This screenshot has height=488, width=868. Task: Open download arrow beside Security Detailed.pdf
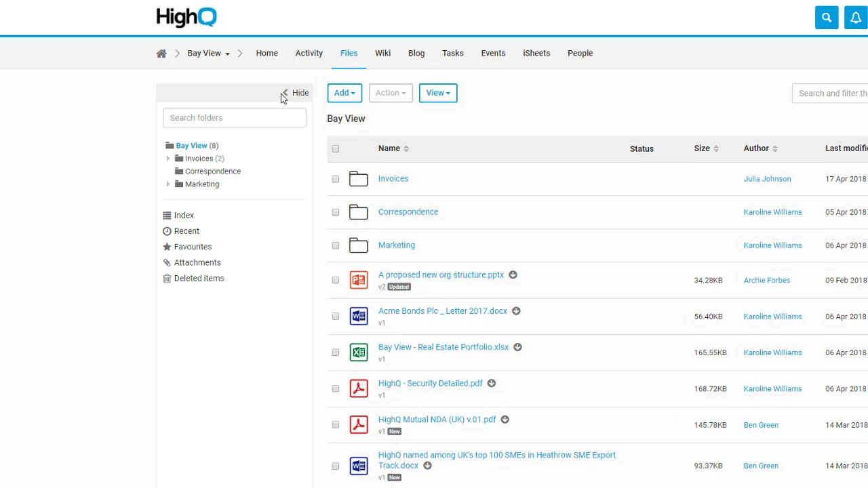[x=492, y=384]
